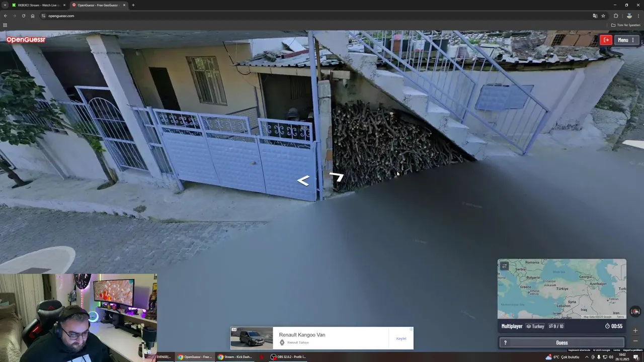
Task: Click the map settings icon on minimap
Action: (504, 266)
